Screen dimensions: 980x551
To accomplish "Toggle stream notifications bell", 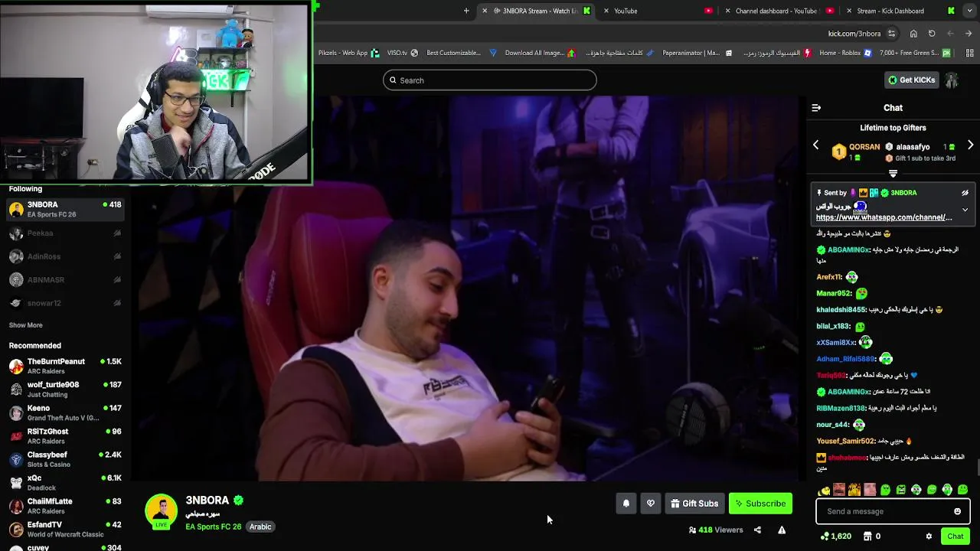I will 626,504.
